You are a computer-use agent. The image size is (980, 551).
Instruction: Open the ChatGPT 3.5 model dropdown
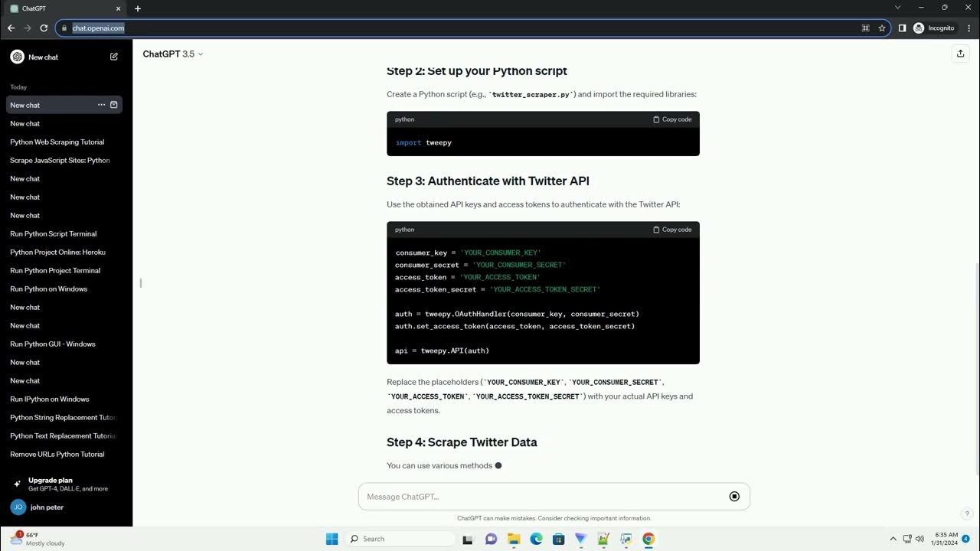[x=173, y=54]
